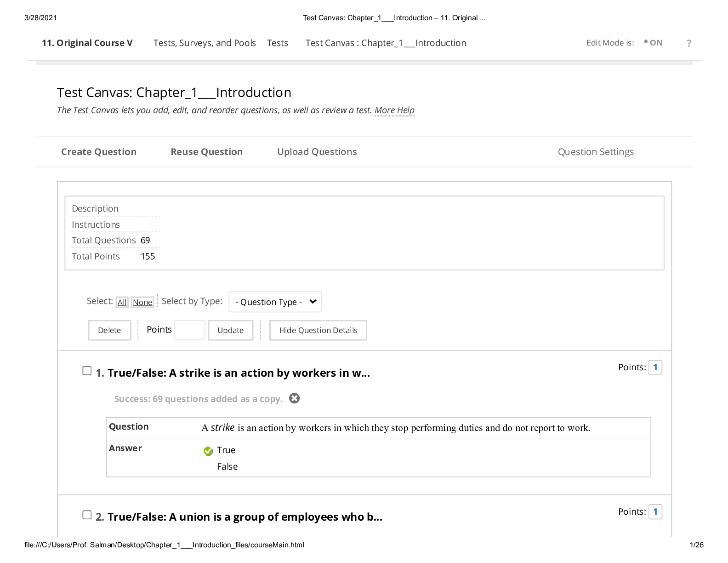The height and width of the screenshot is (563, 728).
Task: Dismiss the success message with X icon
Action: (x=295, y=398)
